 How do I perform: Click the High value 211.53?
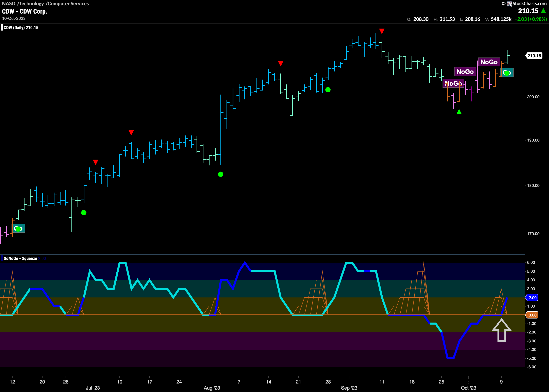[x=447, y=19]
